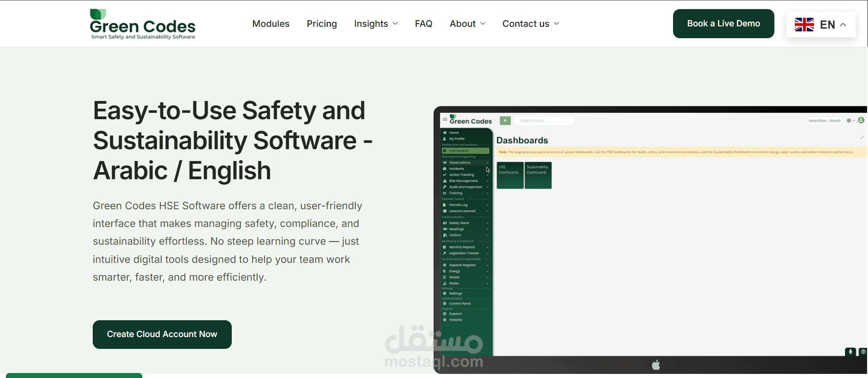Screen dimensions: 868x378
Task: Click the microphone button at bottom right
Action: (850, 352)
